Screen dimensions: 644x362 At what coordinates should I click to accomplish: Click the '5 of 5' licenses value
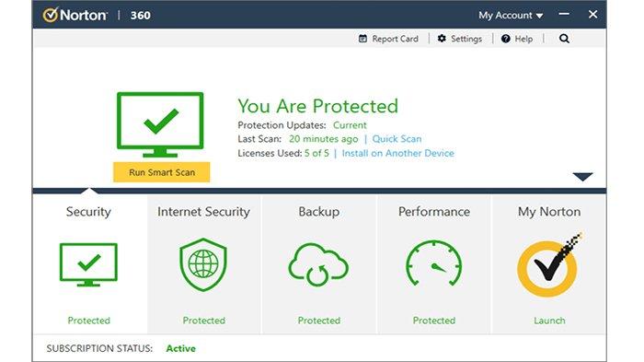(x=316, y=153)
